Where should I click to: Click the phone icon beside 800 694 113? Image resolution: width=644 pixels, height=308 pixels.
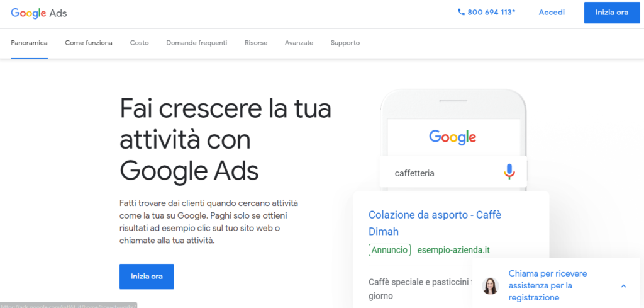[x=461, y=12]
